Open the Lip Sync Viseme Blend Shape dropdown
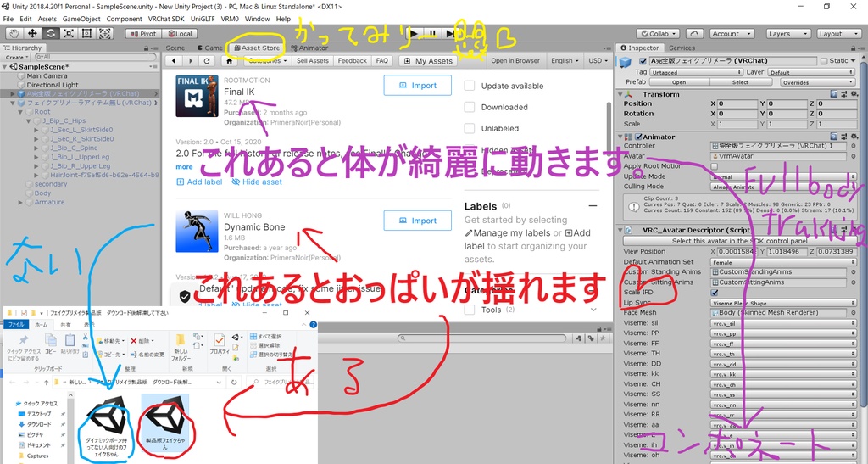The width and height of the screenshot is (868, 464). point(783,303)
